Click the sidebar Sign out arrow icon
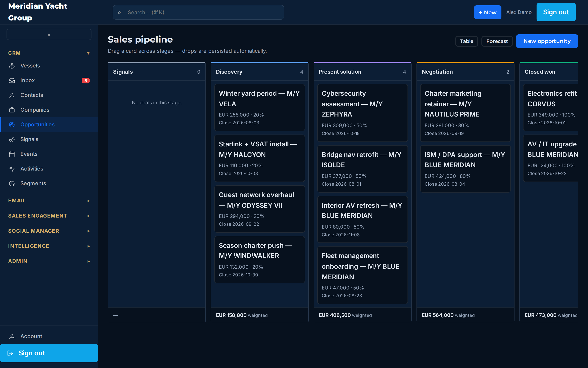588x368 pixels. coord(10,353)
